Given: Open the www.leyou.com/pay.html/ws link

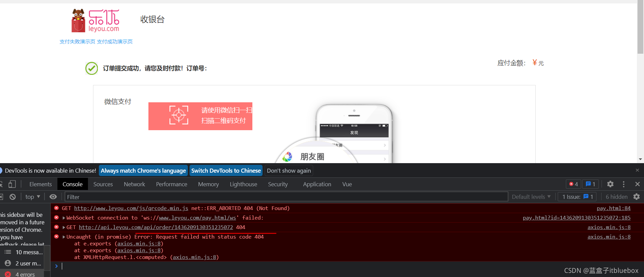Looking at the screenshot, I should point(197,218).
